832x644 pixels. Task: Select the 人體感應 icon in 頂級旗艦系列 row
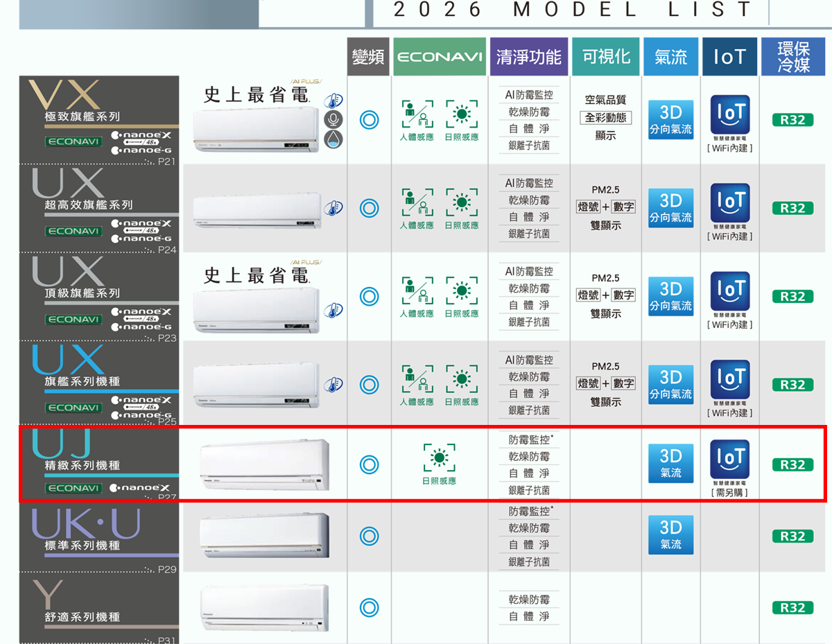tap(417, 290)
